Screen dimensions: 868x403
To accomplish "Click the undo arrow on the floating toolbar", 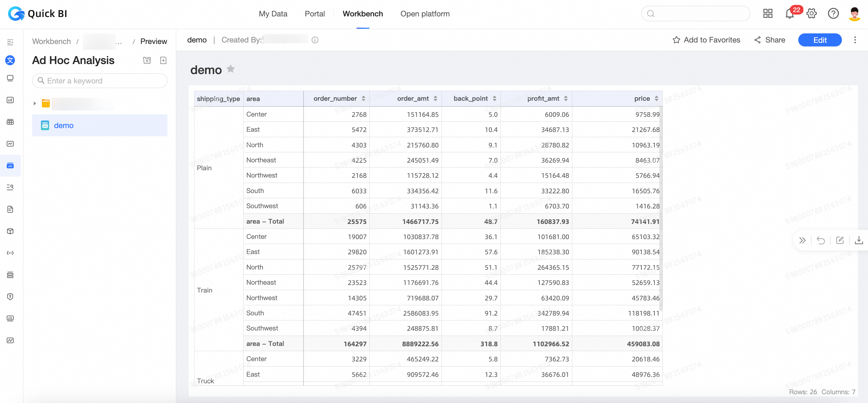I will [821, 240].
